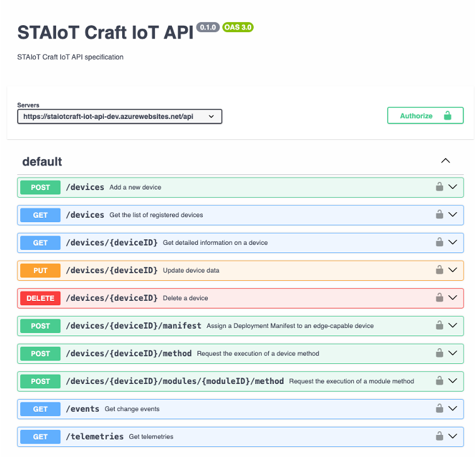Expand the POST /devices operation chevron
The image size is (476, 457).
click(x=453, y=187)
